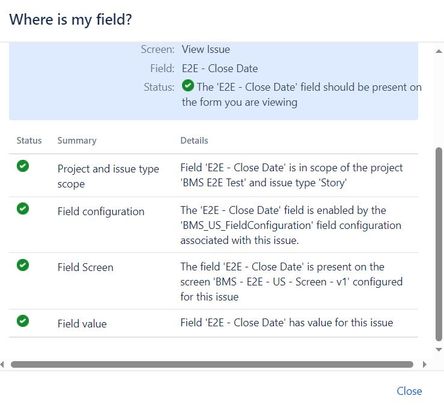Click the green check for Field Screen row

(x=23, y=265)
